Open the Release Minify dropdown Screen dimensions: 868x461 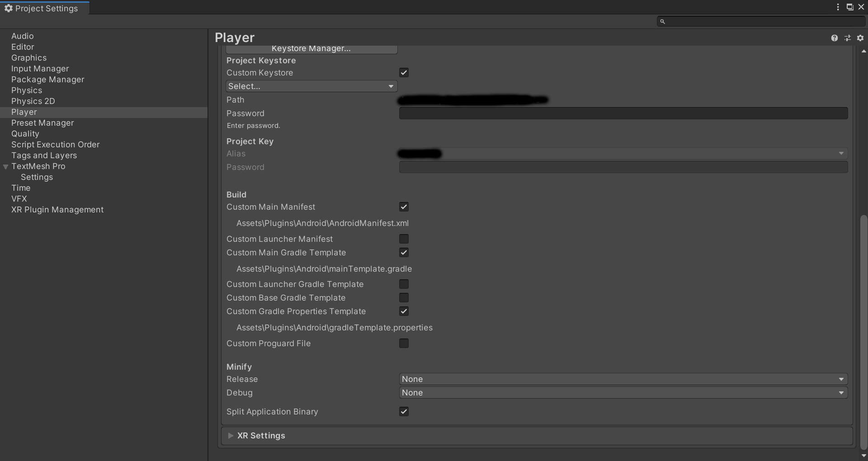point(623,379)
